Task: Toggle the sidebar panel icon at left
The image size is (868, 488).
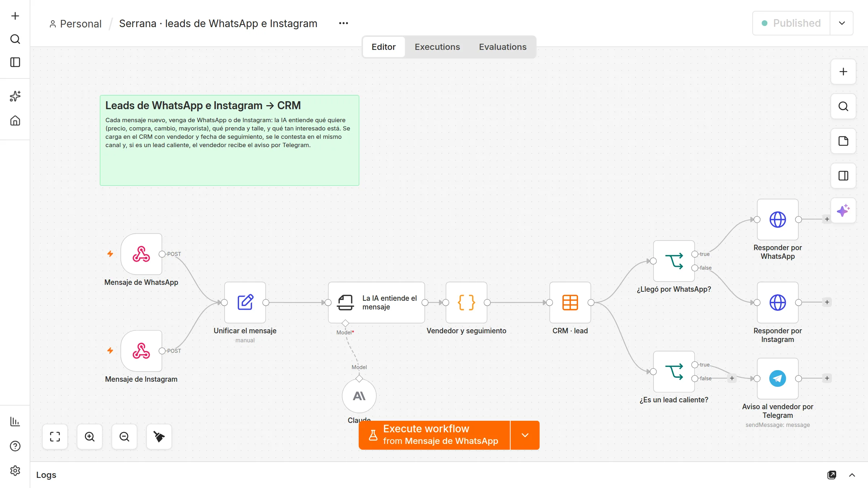Action: (x=15, y=62)
